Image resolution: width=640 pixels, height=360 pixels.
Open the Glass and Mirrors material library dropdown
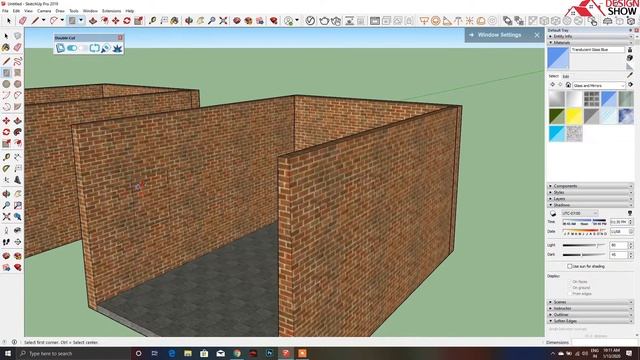(599, 85)
